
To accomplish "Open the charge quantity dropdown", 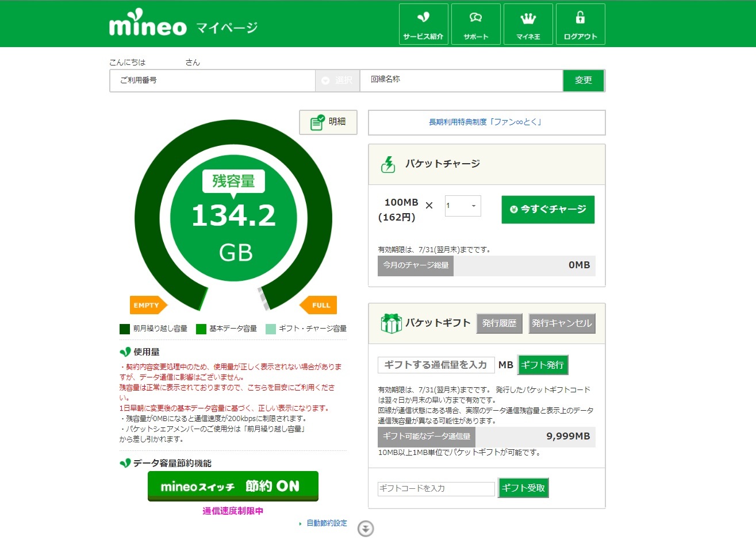I will pos(463,206).
